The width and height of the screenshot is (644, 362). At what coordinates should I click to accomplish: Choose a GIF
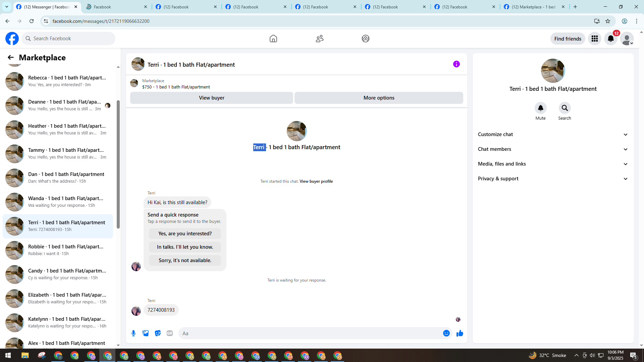point(170,333)
